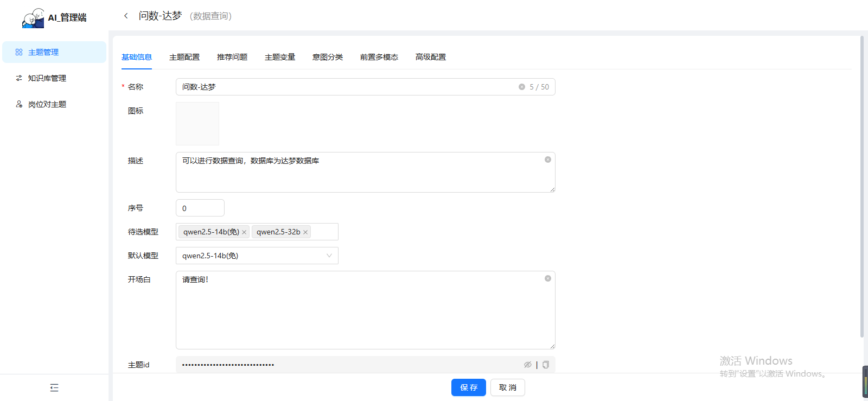Collapse the sidebar using the bottom menu icon
The height and width of the screenshot is (401, 868).
point(54,387)
